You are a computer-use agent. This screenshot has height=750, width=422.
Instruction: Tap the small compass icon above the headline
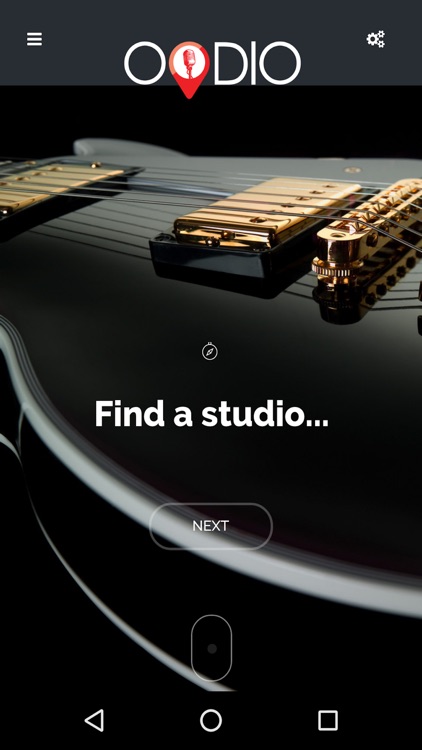pos(210,352)
